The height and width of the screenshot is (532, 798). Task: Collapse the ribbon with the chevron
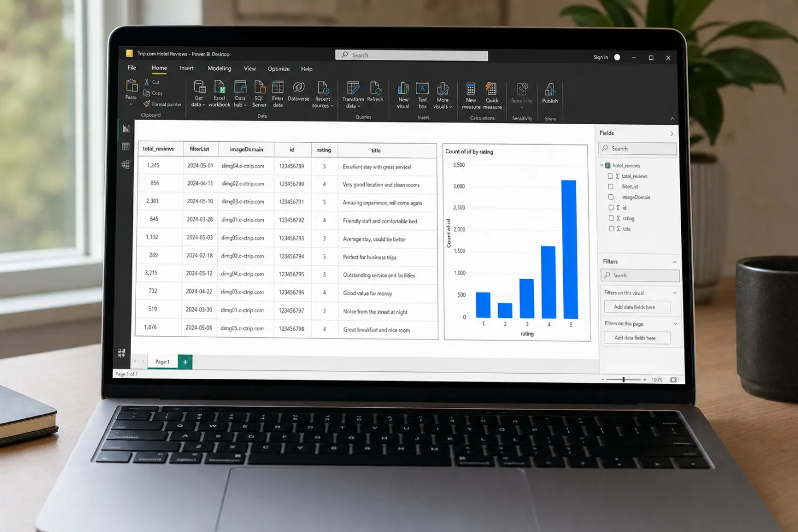pyautogui.click(x=672, y=118)
